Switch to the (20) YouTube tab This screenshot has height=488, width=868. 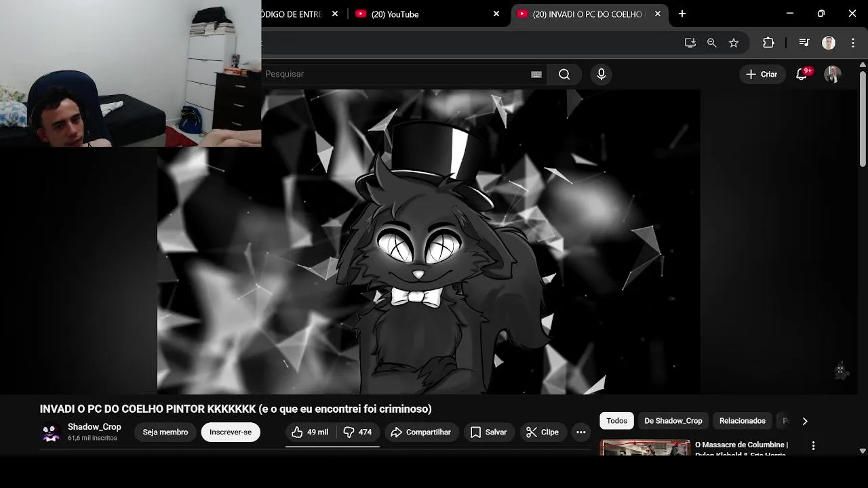pos(427,14)
